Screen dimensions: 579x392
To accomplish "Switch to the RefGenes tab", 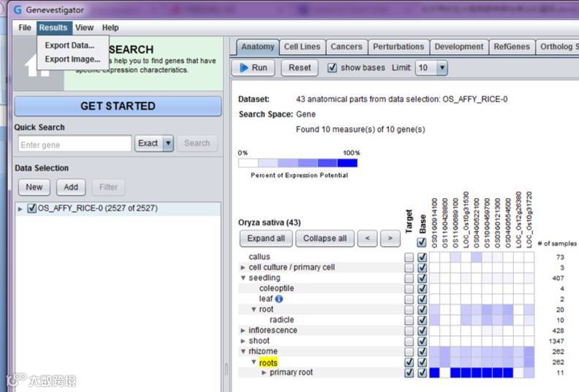I will point(512,47).
